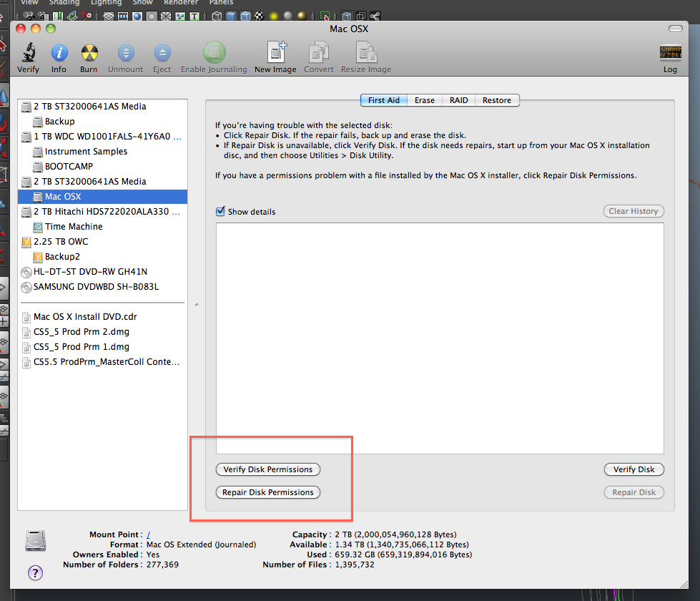
Task: Select the BOOTCAMP volume
Action: point(103,166)
